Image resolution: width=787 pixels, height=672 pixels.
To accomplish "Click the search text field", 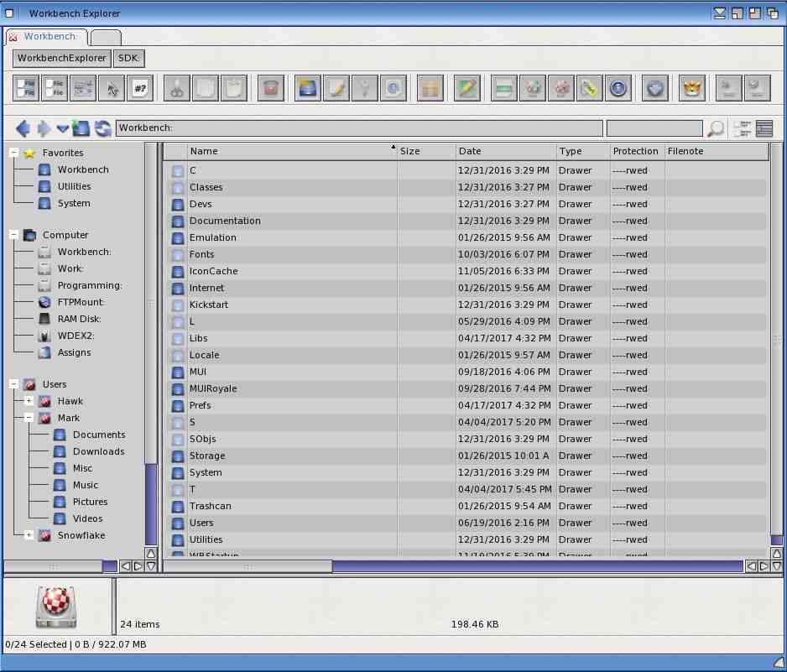I will click(x=654, y=128).
